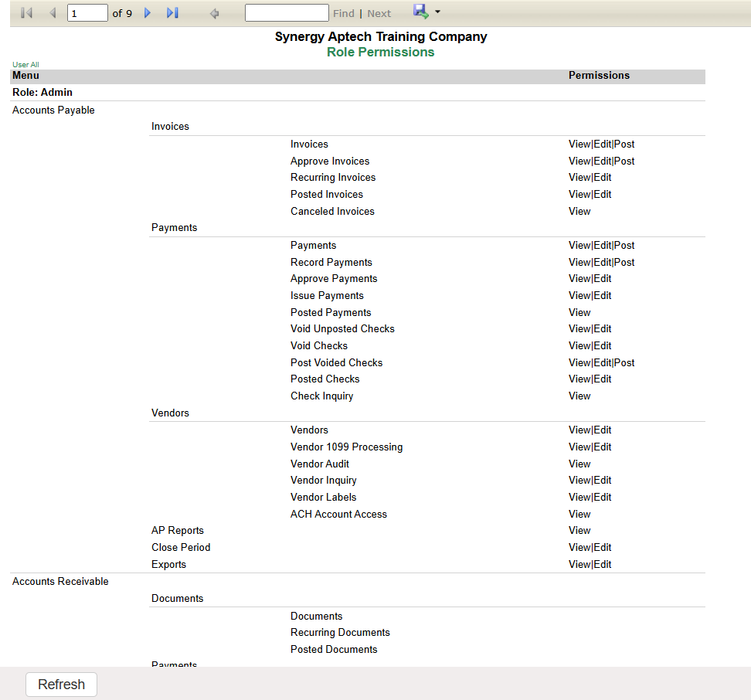Click the find text search box
751x700 pixels.
click(x=287, y=13)
